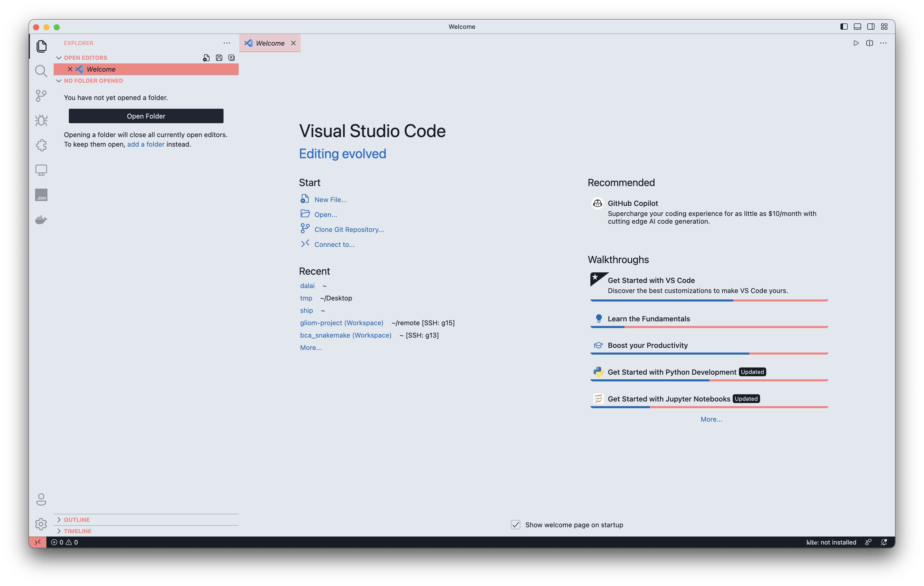The height and width of the screenshot is (586, 924).
Task: Uncheck Show welcome page on startup
Action: (515, 525)
